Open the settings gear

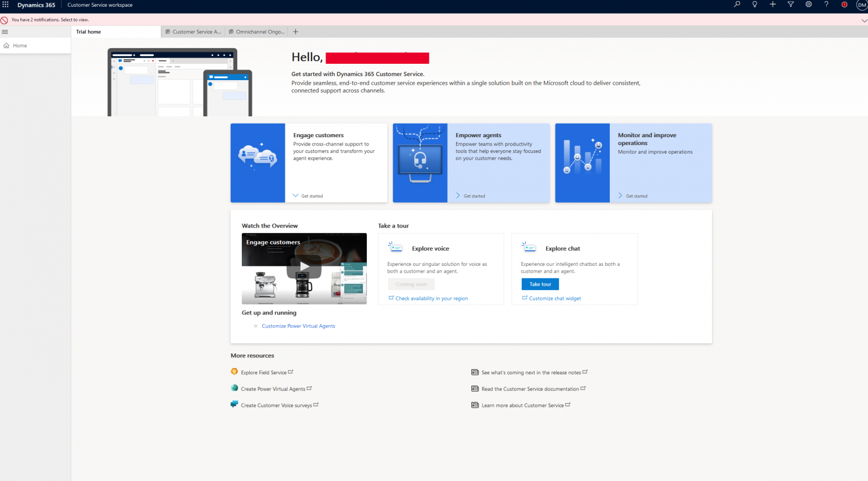tap(809, 5)
